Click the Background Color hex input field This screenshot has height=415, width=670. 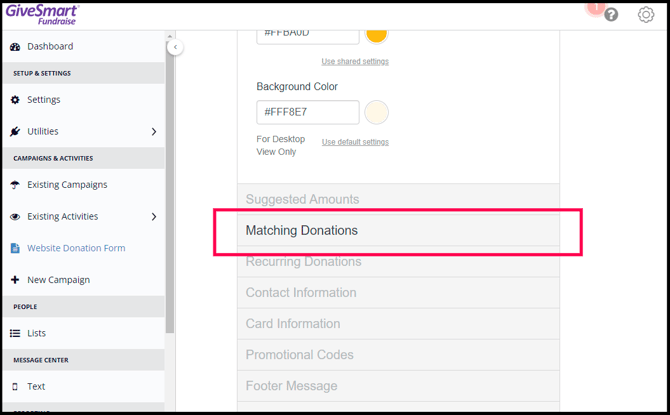[308, 112]
